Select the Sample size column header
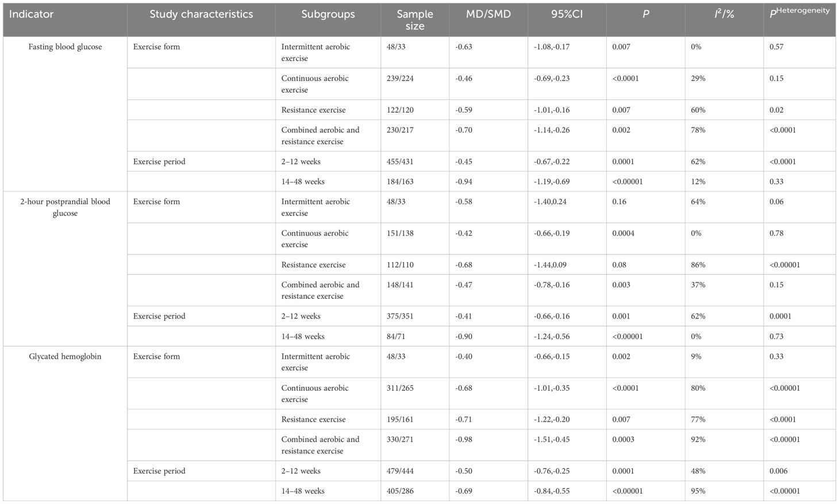This screenshot has height=504, width=839. [x=415, y=20]
